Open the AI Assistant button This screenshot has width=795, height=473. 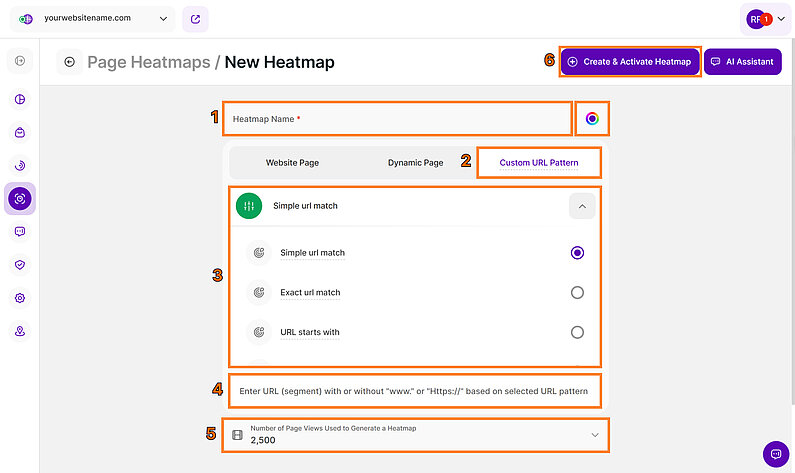[x=742, y=62]
